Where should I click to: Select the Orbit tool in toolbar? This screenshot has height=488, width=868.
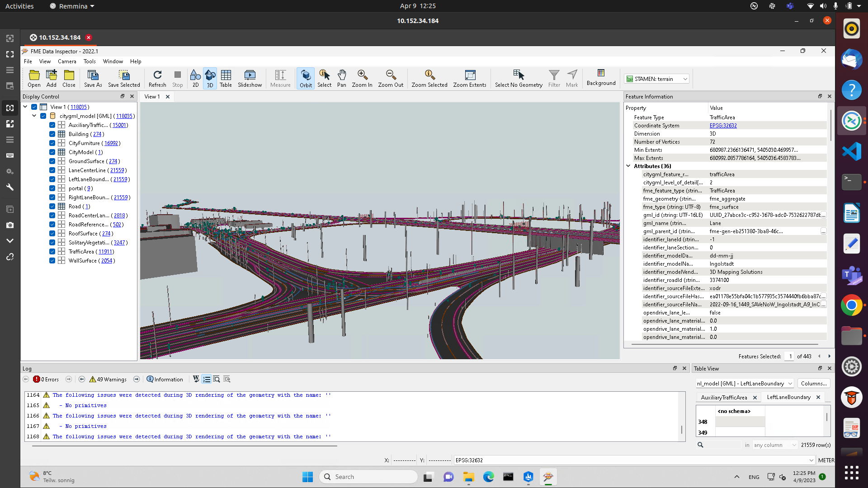pyautogui.click(x=306, y=78)
